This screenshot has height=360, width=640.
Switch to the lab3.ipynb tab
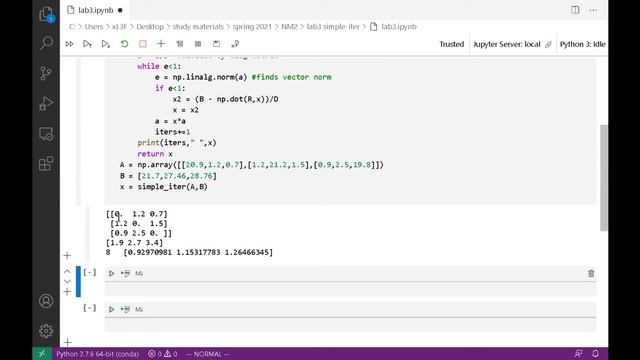point(96,10)
